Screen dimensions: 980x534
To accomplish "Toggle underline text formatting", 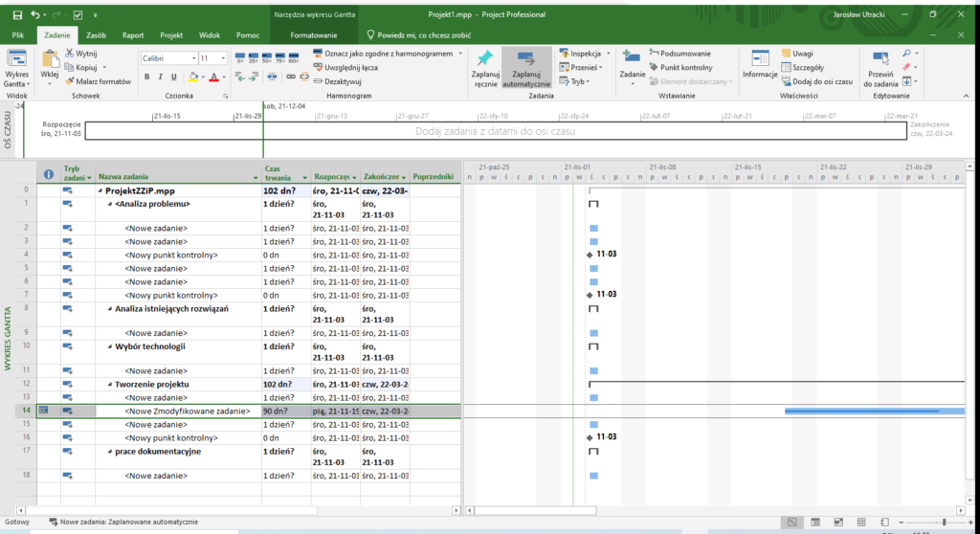I will [x=175, y=77].
